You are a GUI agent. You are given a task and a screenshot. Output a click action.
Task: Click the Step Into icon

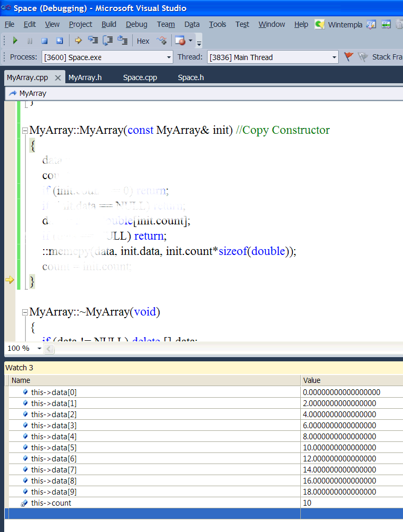pyautogui.click(x=93, y=41)
